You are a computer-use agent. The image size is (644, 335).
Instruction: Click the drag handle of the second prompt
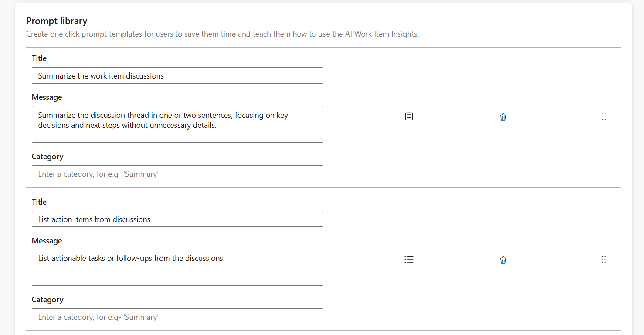tap(603, 260)
